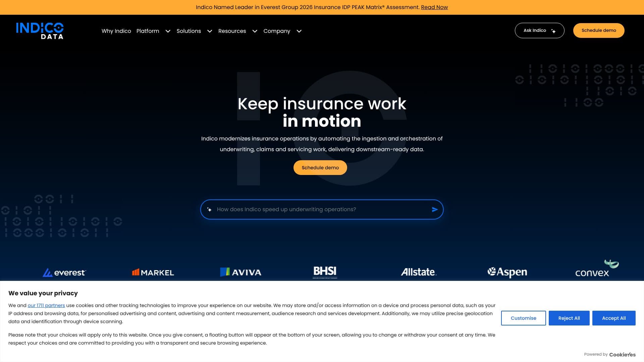Click the Allstate customer logo
This screenshot has height=362, width=644.
tap(419, 272)
